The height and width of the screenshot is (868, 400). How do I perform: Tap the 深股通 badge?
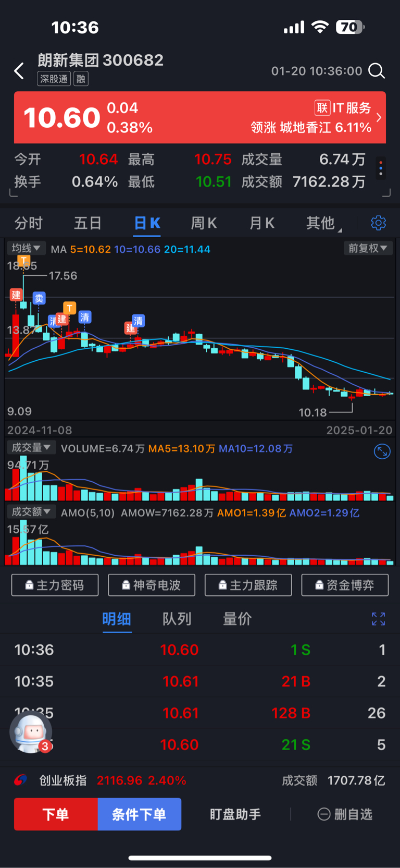pyautogui.click(x=54, y=79)
